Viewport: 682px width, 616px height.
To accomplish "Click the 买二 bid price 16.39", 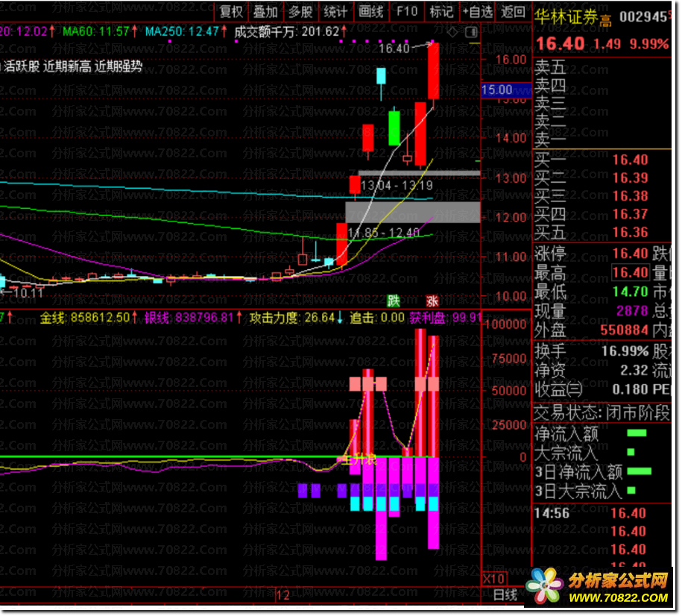I will pyautogui.click(x=631, y=178).
